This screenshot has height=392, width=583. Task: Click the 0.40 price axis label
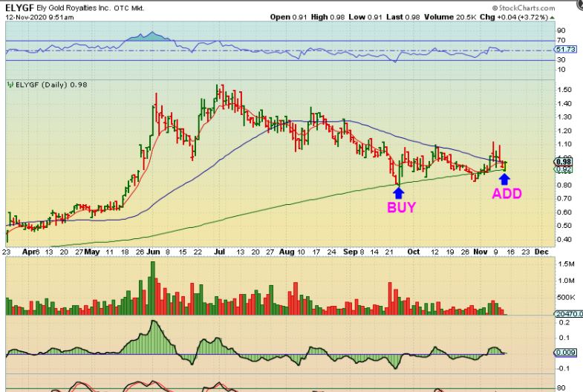pos(564,239)
